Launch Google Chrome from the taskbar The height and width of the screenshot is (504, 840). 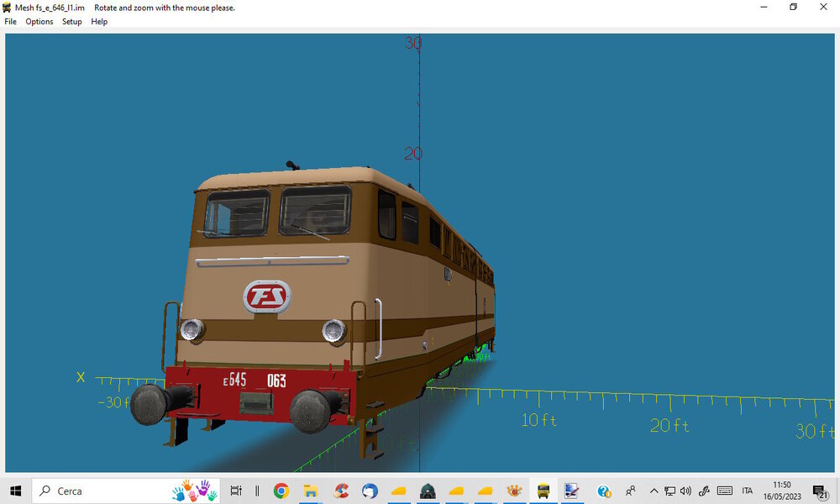point(281,491)
